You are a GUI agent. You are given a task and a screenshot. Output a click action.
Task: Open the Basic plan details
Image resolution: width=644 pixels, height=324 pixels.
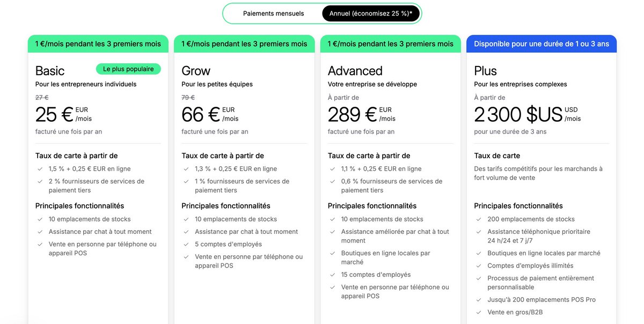click(x=49, y=70)
